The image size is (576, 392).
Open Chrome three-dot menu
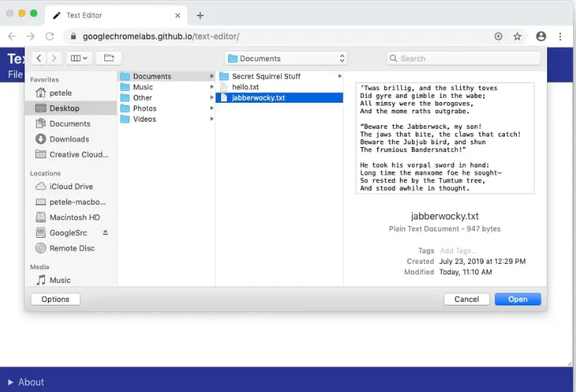point(561,37)
